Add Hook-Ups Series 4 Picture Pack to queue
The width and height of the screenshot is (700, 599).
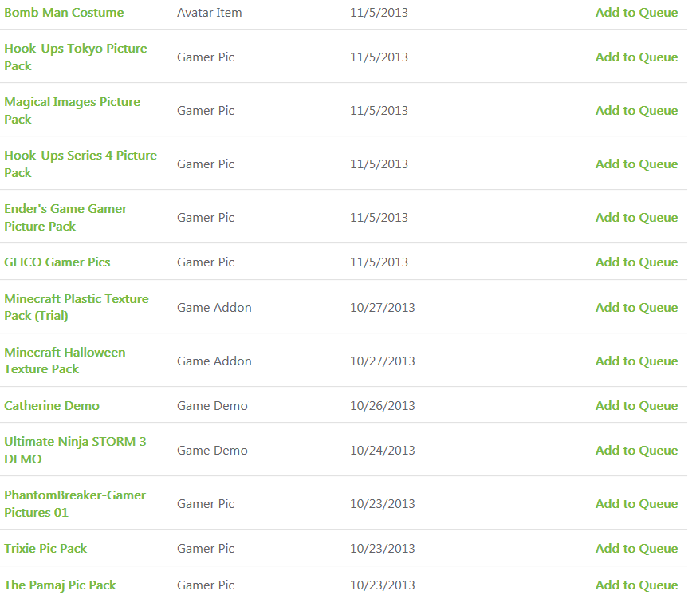(636, 164)
